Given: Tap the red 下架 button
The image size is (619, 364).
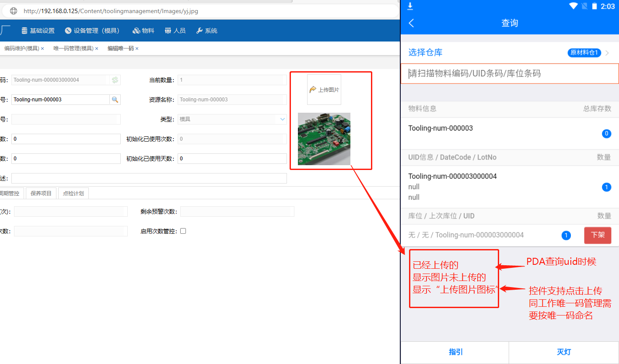Looking at the screenshot, I should 598,235.
